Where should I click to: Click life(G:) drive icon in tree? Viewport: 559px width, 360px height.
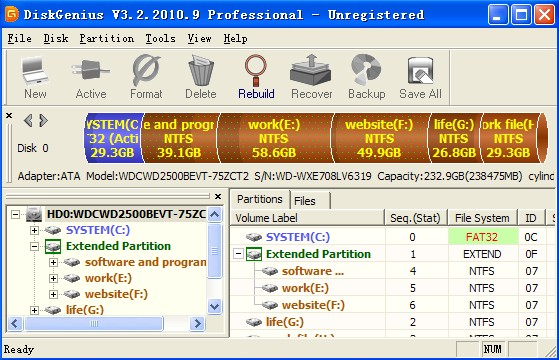[53, 310]
